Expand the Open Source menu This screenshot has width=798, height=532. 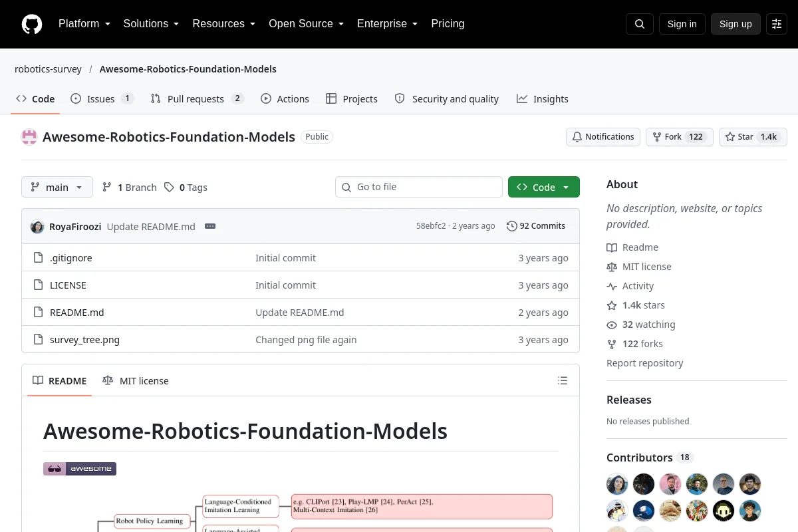coord(307,24)
